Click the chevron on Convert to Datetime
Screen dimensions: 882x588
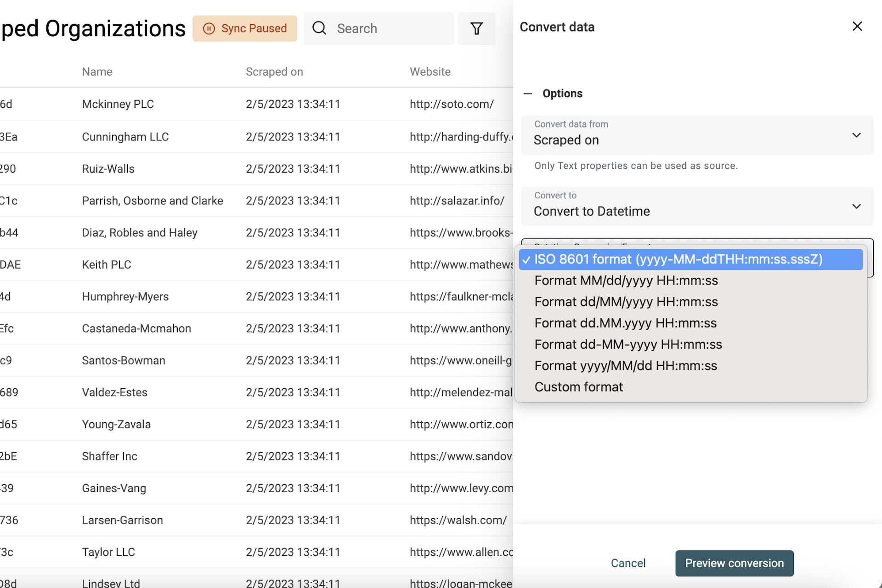[856, 206]
